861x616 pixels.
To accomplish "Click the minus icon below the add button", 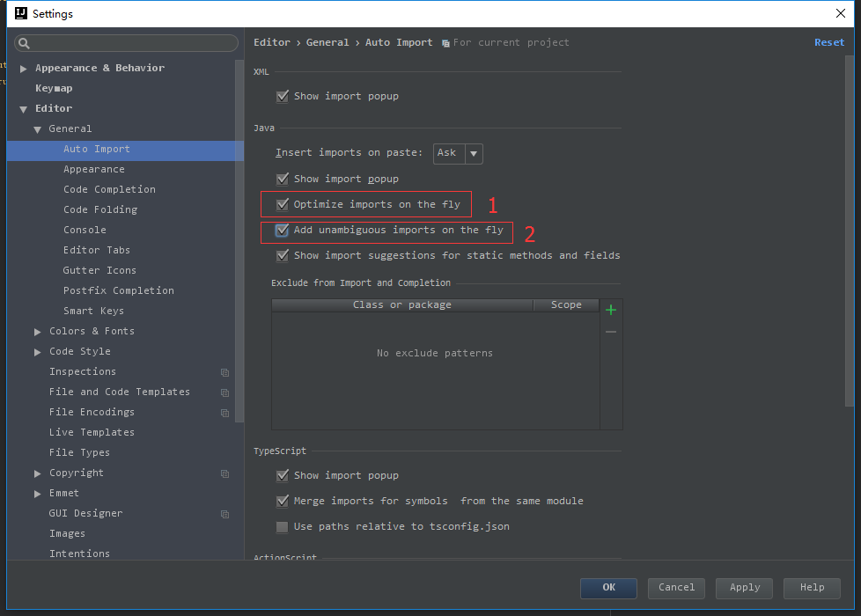I will [x=610, y=332].
